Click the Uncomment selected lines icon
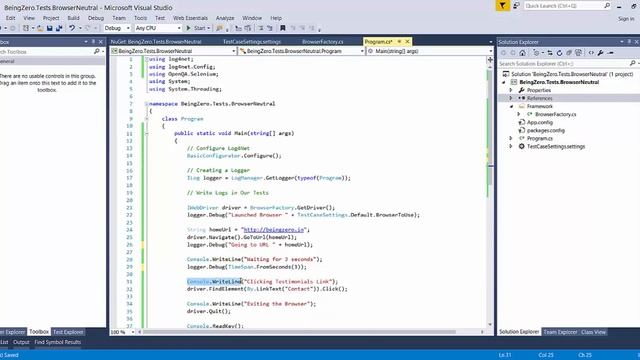The height and width of the screenshot is (360, 640). tap(270, 28)
